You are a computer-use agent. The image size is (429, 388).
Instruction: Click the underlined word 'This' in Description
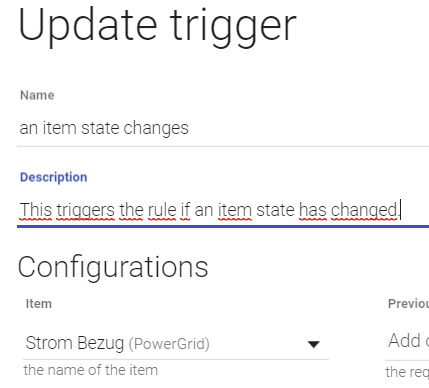(36, 210)
